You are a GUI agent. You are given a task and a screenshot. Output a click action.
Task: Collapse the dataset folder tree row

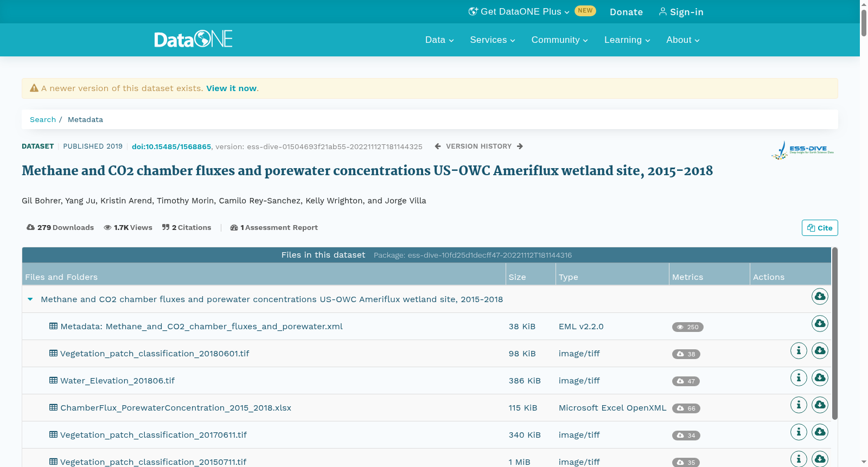tap(30, 299)
